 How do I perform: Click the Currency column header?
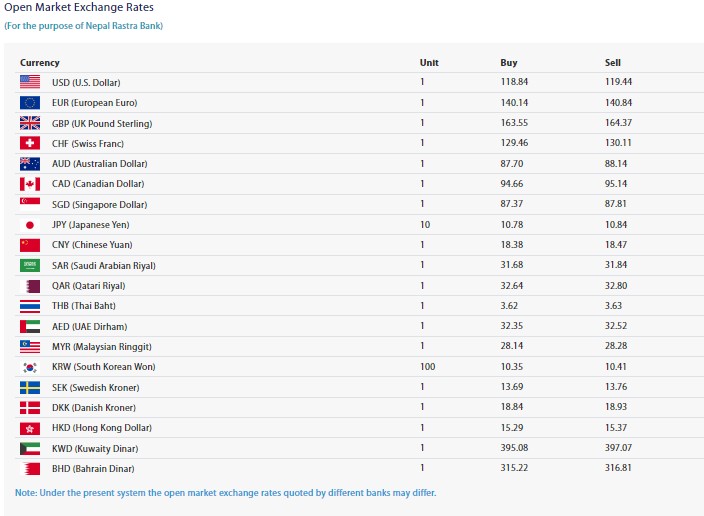[x=40, y=62]
